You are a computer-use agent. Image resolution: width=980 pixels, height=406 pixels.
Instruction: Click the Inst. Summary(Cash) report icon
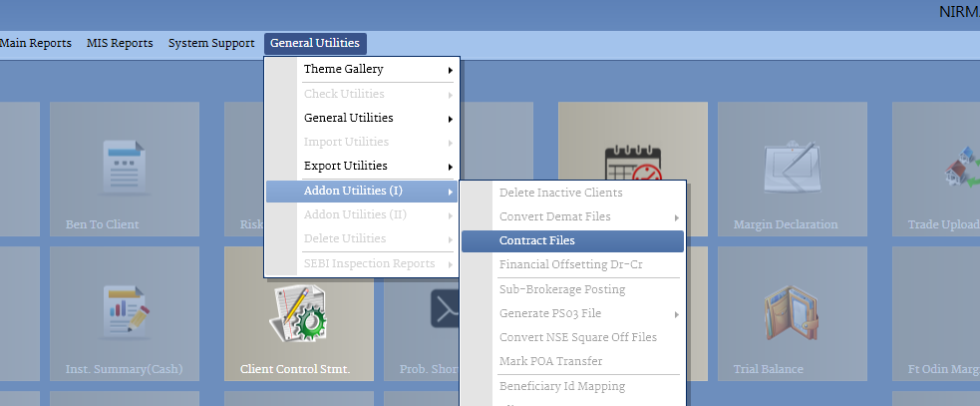pyautogui.click(x=124, y=311)
